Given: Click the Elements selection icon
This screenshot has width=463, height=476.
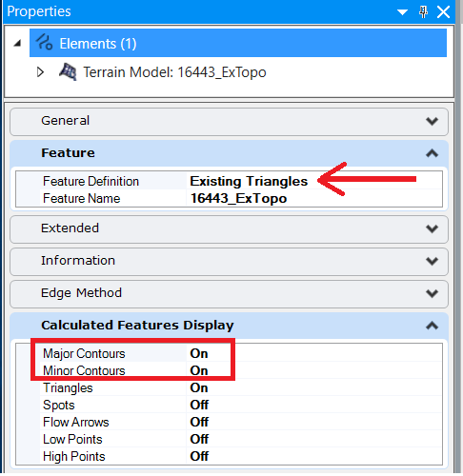Looking at the screenshot, I should [x=44, y=43].
